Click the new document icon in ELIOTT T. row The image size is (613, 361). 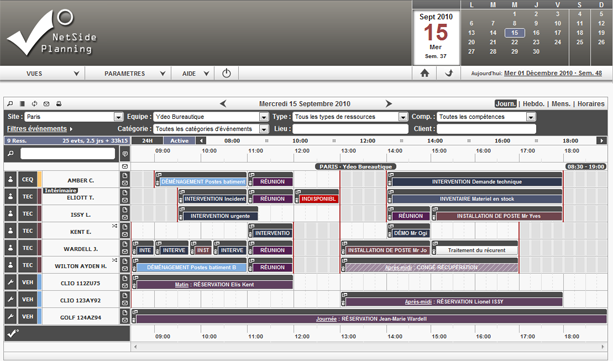click(x=125, y=193)
